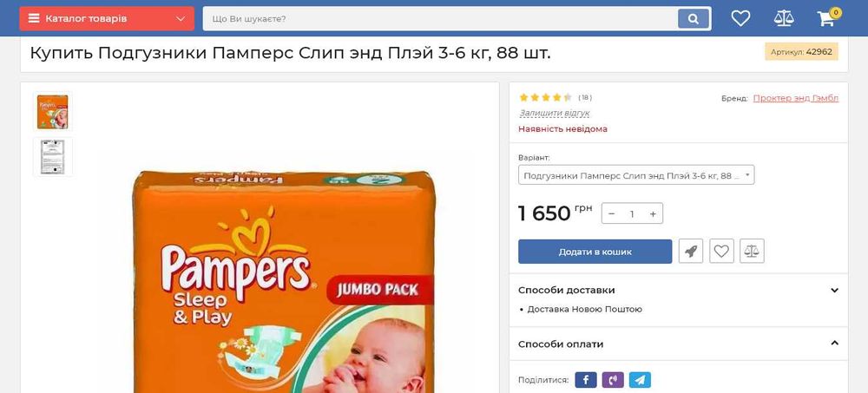Click the Залишити відгук link
868x393 pixels.
[554, 114]
